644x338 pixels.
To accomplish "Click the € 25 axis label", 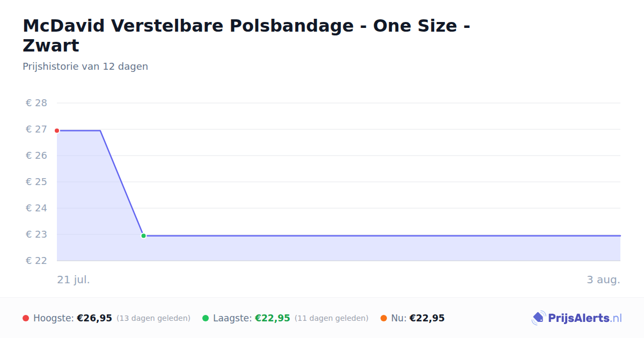I will click(36, 182).
